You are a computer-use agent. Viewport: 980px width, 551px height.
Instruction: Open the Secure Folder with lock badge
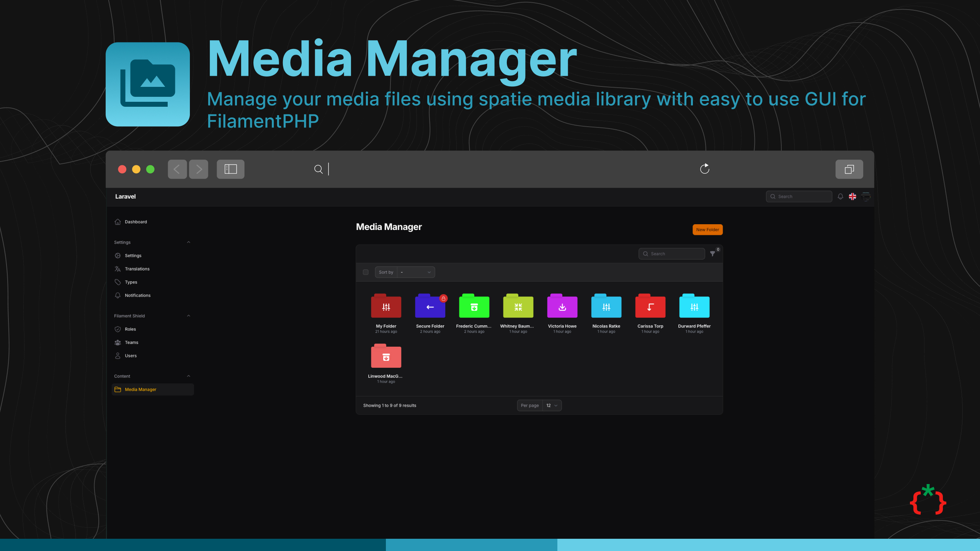click(430, 307)
